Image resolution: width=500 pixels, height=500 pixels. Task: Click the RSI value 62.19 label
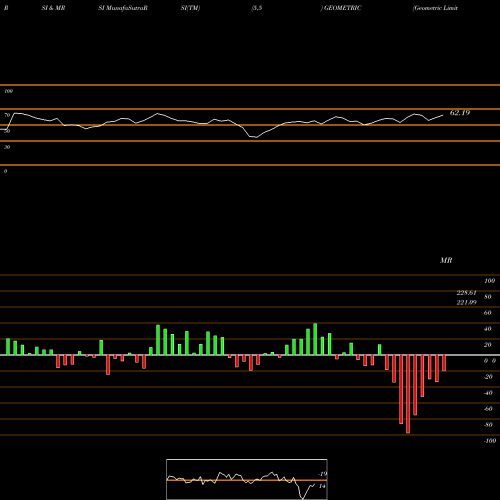click(x=460, y=113)
